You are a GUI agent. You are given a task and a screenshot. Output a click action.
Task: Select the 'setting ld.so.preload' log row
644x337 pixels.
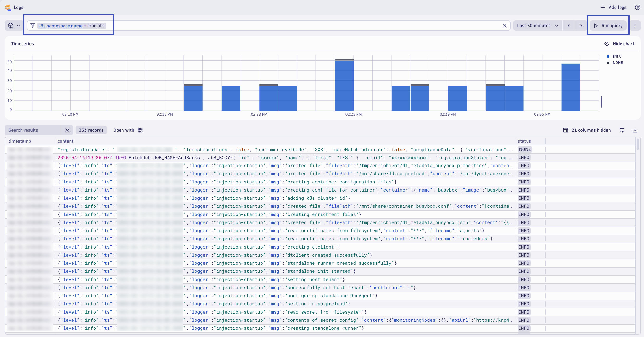[x=320, y=304]
